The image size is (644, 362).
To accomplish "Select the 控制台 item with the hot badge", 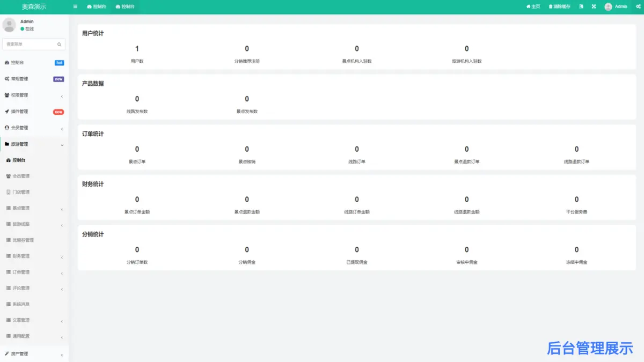I will (x=17, y=63).
